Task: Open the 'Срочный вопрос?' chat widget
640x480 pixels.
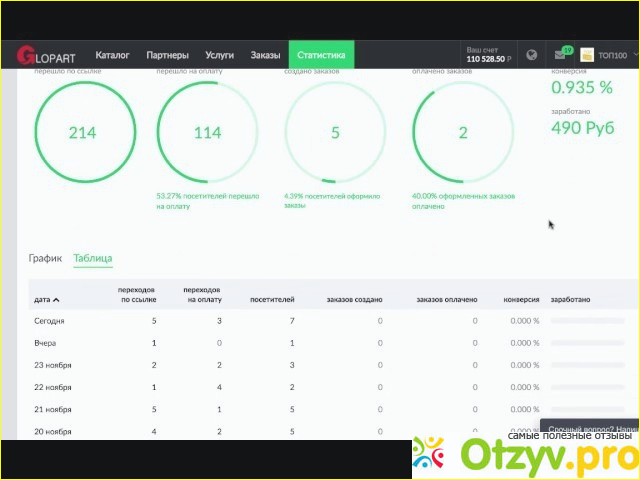Action: (592, 427)
